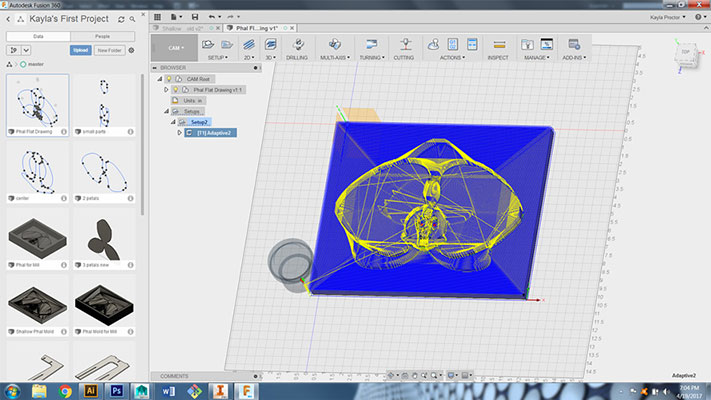Open the Phal Flat Drawing thumbnail
Screen dimensions: 711x400
[x=38, y=101]
